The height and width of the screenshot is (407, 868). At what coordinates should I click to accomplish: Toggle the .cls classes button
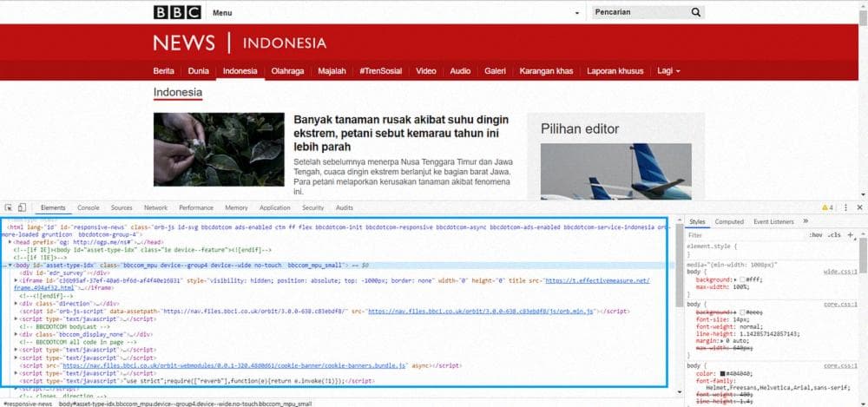point(833,235)
